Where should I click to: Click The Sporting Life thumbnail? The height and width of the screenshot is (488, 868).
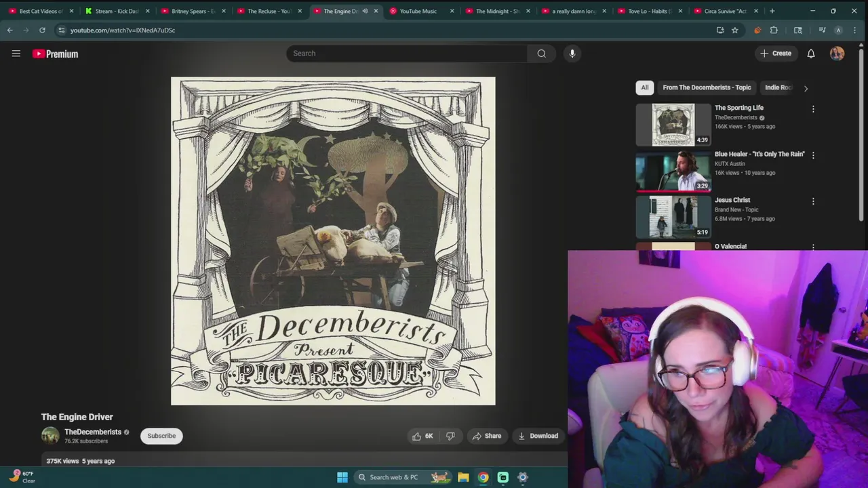pyautogui.click(x=673, y=125)
